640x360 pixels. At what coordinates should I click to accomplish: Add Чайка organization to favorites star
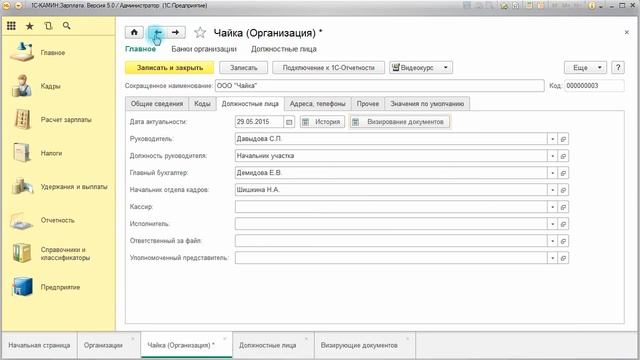200,32
